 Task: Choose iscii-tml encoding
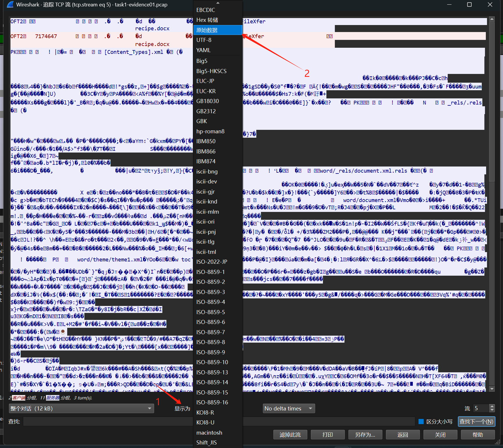click(x=218, y=252)
